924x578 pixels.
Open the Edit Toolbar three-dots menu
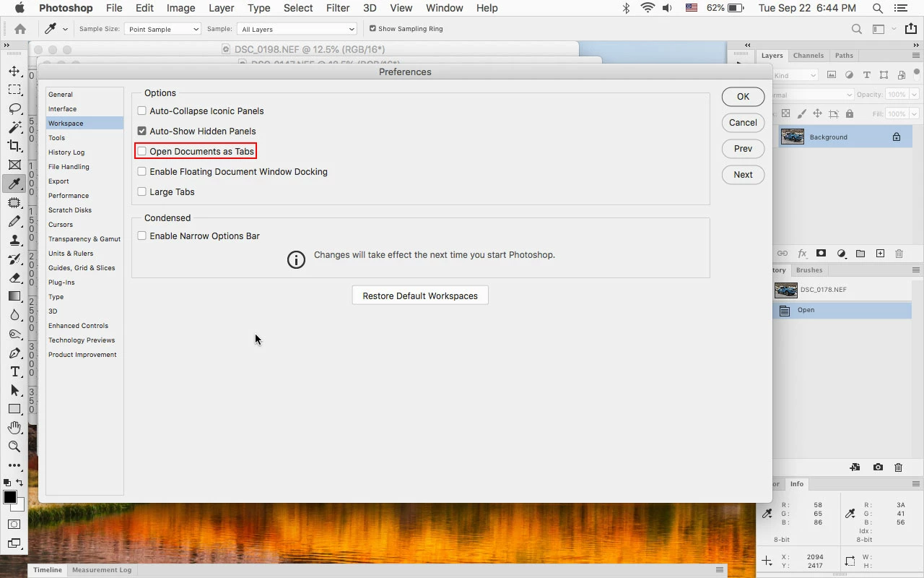(14, 465)
